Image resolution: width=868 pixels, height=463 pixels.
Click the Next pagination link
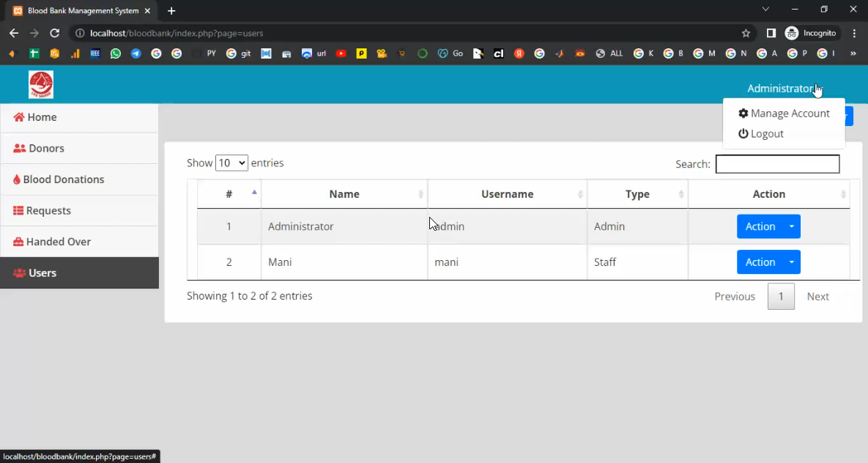pos(817,297)
